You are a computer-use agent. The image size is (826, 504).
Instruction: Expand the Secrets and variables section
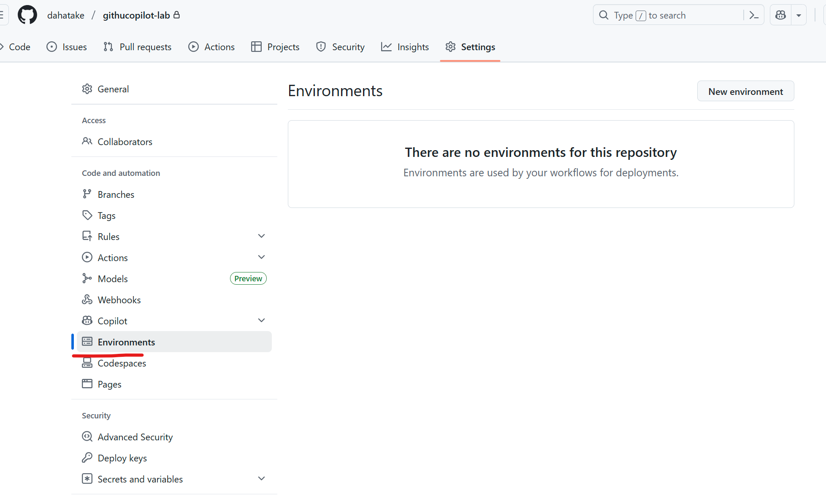tap(261, 478)
